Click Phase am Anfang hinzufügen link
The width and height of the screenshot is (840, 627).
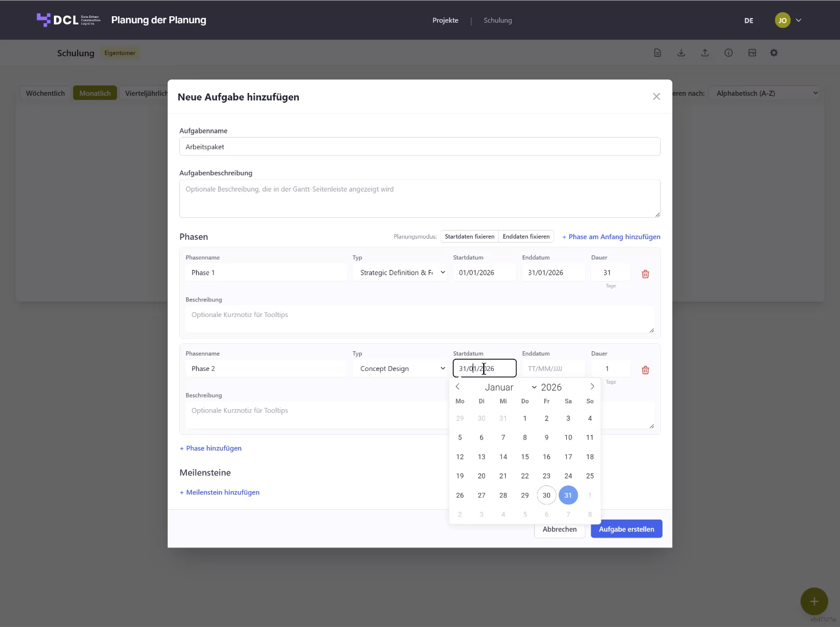[x=611, y=237]
